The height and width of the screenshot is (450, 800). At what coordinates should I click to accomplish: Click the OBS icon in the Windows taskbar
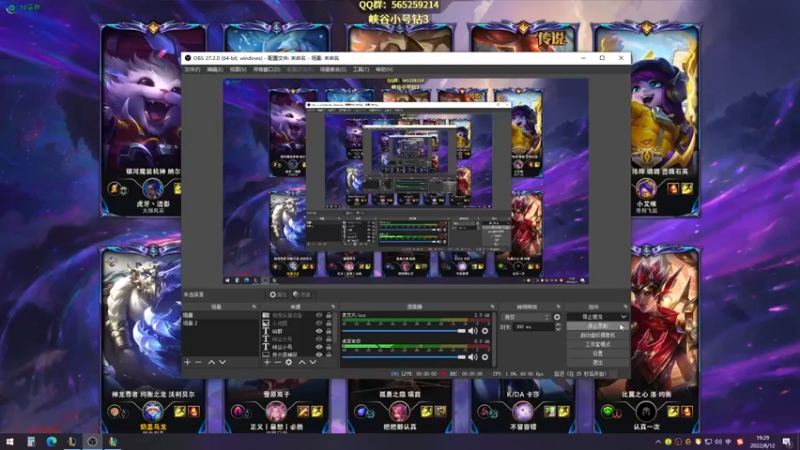[x=92, y=441]
